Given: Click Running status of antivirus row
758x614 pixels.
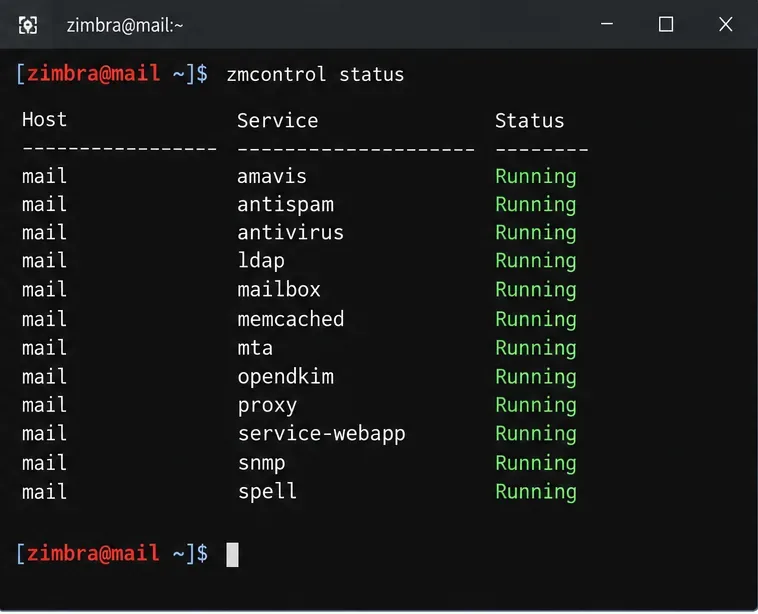Looking at the screenshot, I should pyautogui.click(x=536, y=234).
